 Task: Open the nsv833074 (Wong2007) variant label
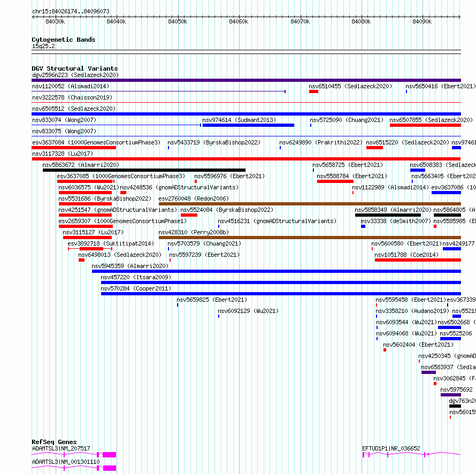64,120
